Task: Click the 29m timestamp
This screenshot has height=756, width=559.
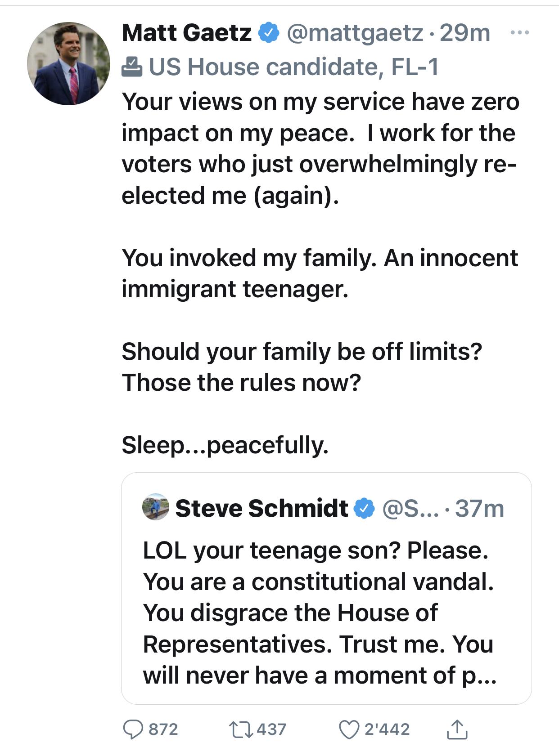Action: click(465, 33)
